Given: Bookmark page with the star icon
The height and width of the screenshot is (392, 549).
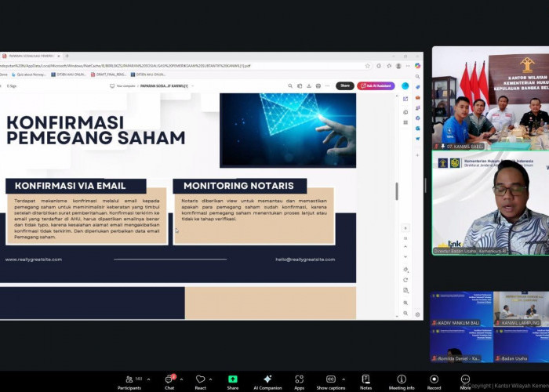Looking at the screenshot, I should 367,66.
